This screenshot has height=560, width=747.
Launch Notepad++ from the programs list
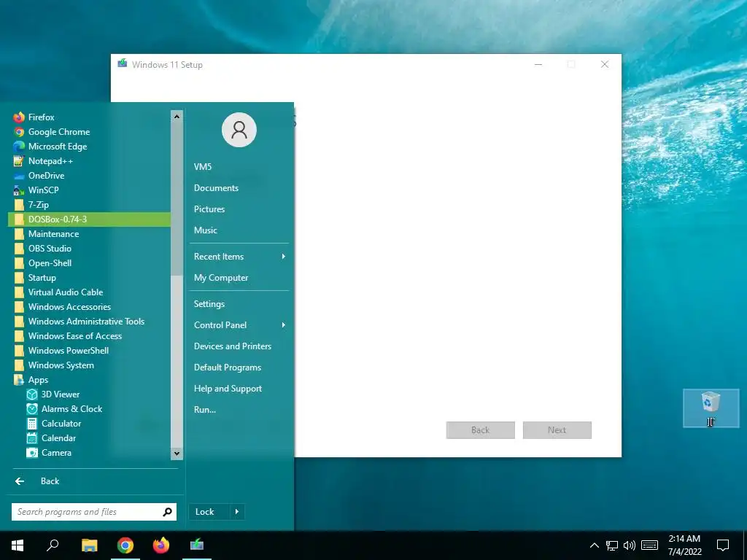(x=89, y=161)
